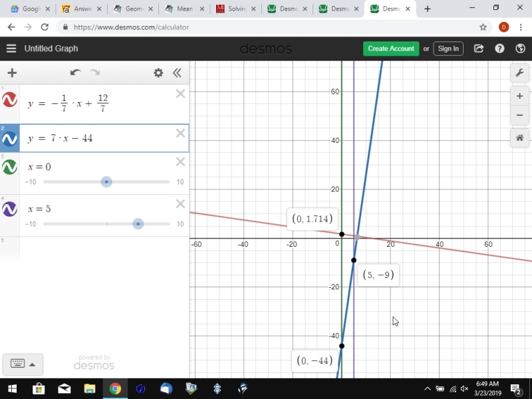
Task: Set lower limit -10 of the x=0 slider
Action: 31,182
